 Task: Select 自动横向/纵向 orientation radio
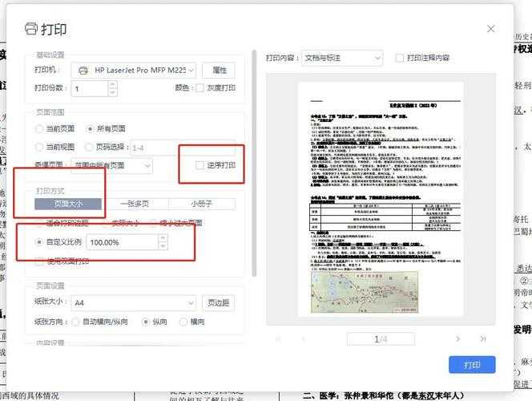click(x=75, y=322)
